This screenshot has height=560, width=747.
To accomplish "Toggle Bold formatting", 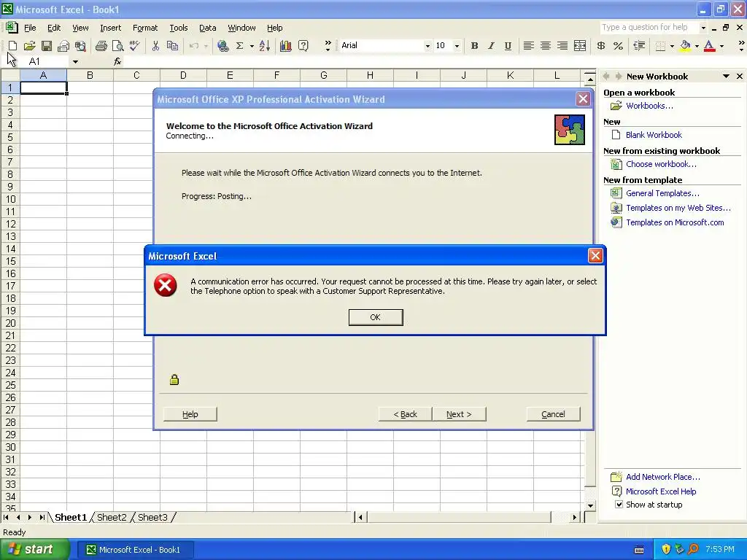I will pyautogui.click(x=474, y=46).
